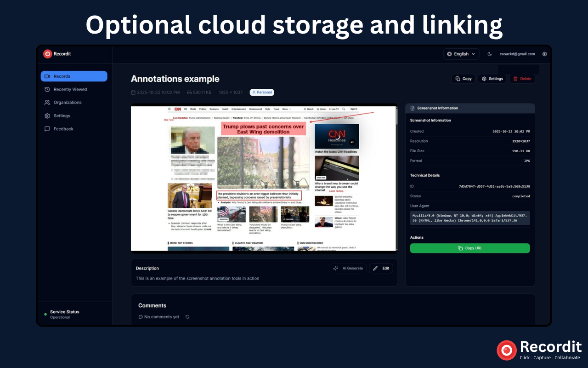
Task: Click the No comments yet text
Action: (162, 317)
